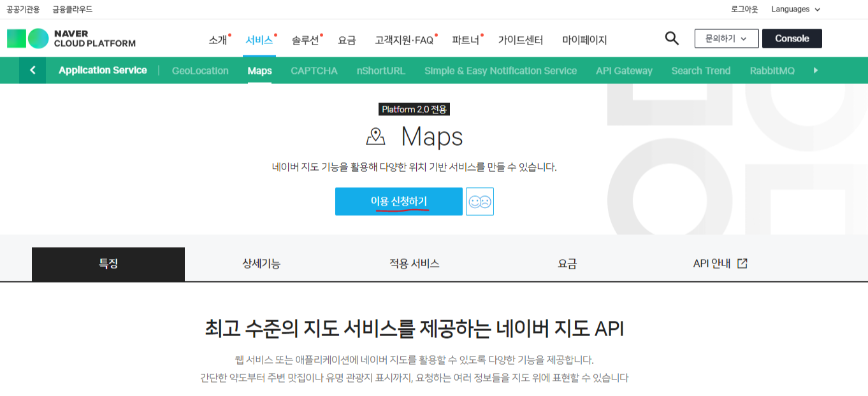The width and height of the screenshot is (868, 396).
Task: Open the 금융클라우드 link
Action: tap(72, 9)
